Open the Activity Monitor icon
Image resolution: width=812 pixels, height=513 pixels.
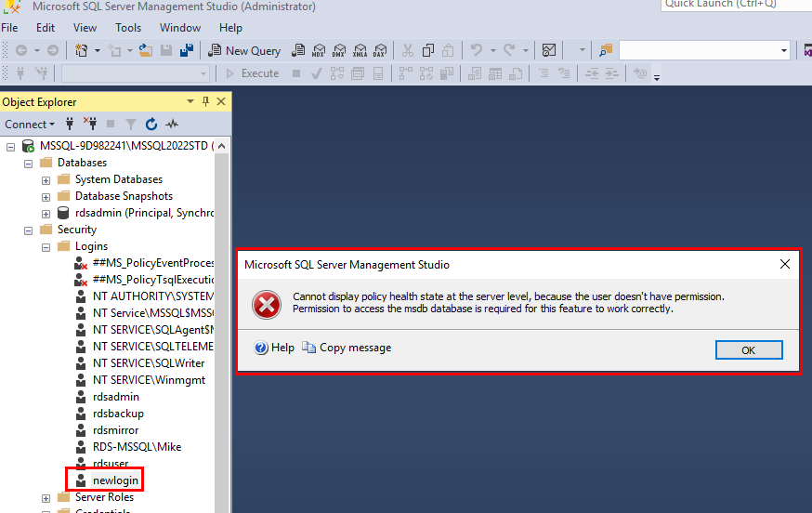[x=549, y=50]
